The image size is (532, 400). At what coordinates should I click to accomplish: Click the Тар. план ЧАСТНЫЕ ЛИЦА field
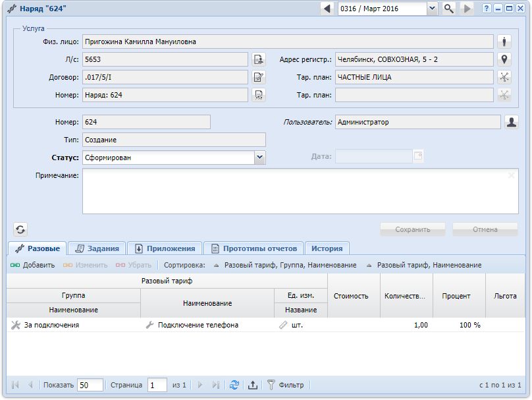[414, 77]
